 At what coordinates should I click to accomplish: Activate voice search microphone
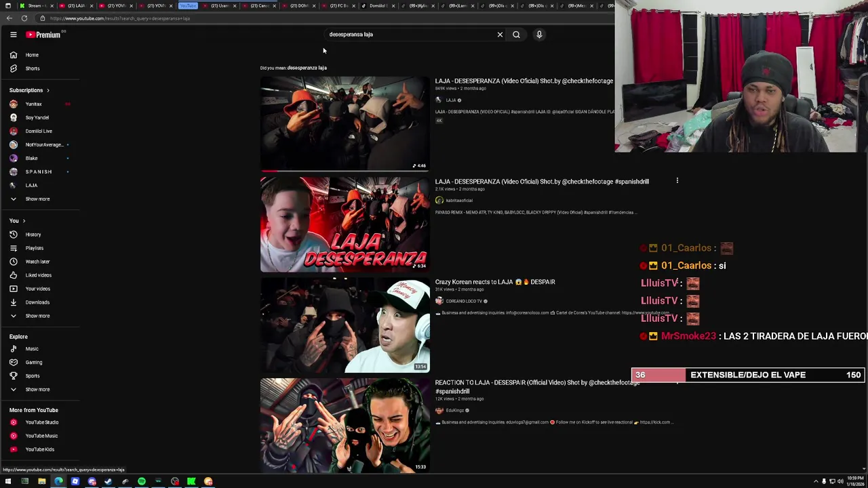click(x=539, y=35)
